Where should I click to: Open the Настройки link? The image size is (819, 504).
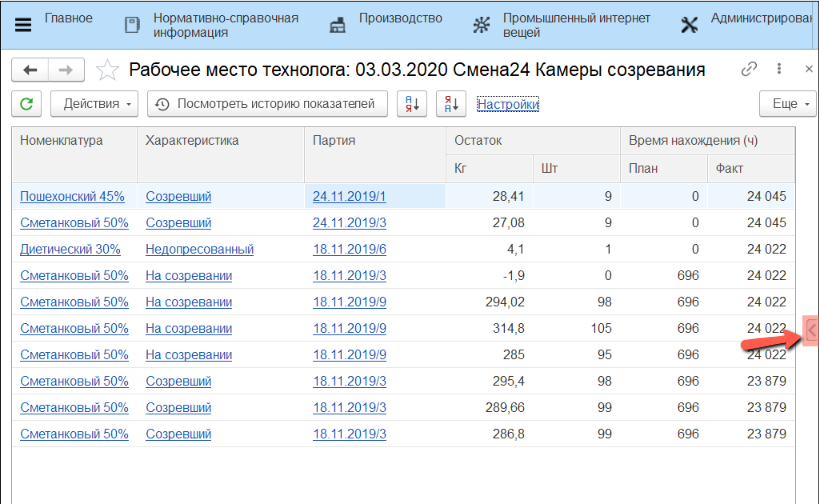pos(508,104)
